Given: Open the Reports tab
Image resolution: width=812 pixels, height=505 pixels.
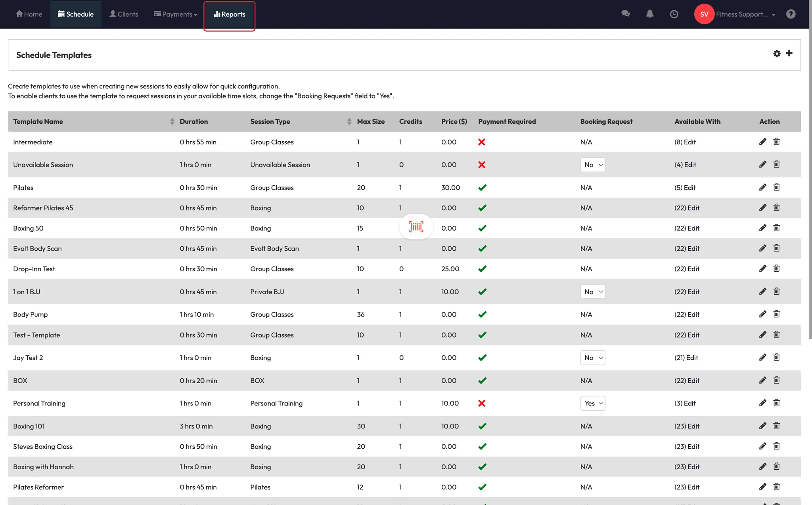Looking at the screenshot, I should [230, 14].
